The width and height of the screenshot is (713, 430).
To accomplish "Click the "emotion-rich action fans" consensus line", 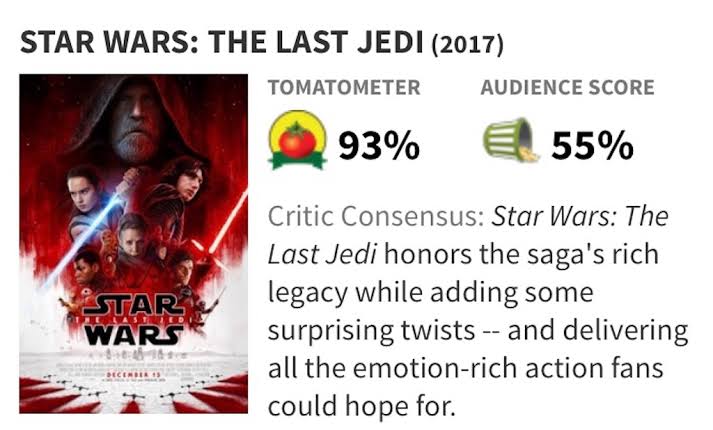I will pyautogui.click(x=466, y=368).
